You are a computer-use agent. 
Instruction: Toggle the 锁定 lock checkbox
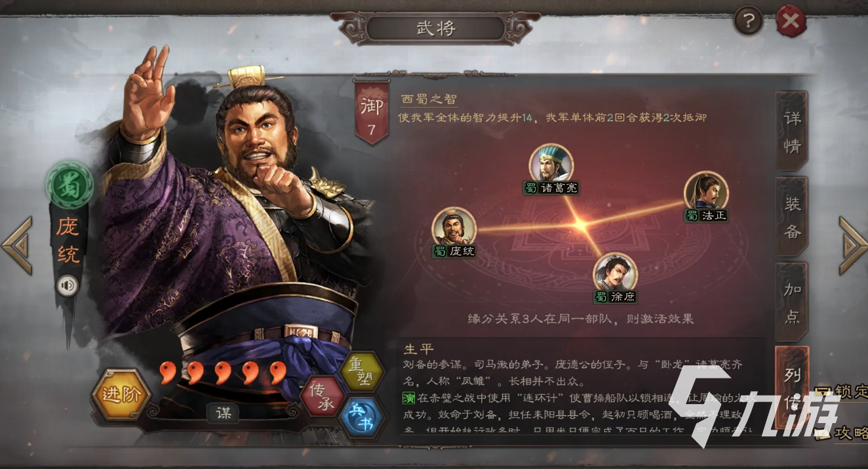821,392
